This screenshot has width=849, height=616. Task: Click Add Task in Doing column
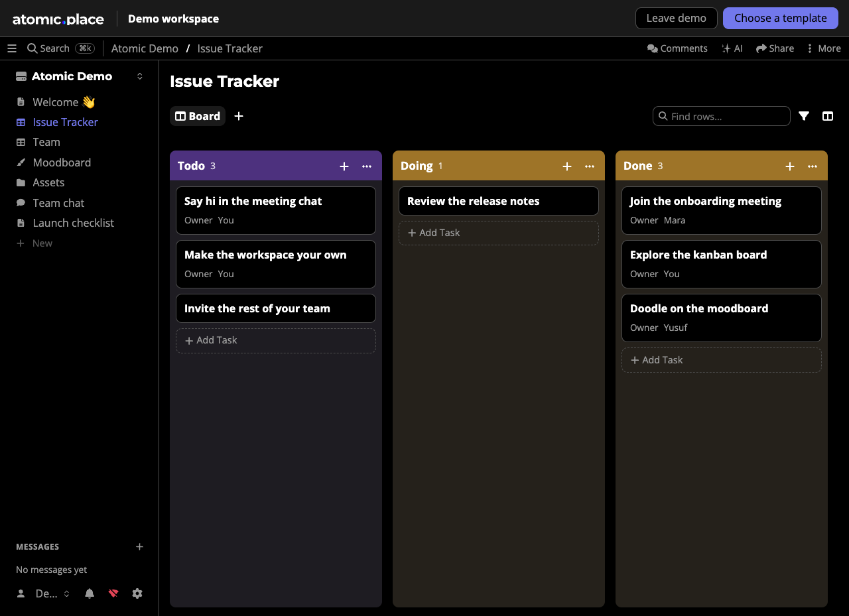point(499,233)
